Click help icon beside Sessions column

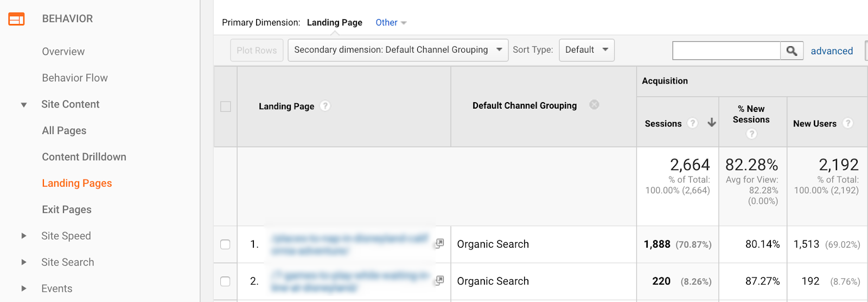click(692, 123)
